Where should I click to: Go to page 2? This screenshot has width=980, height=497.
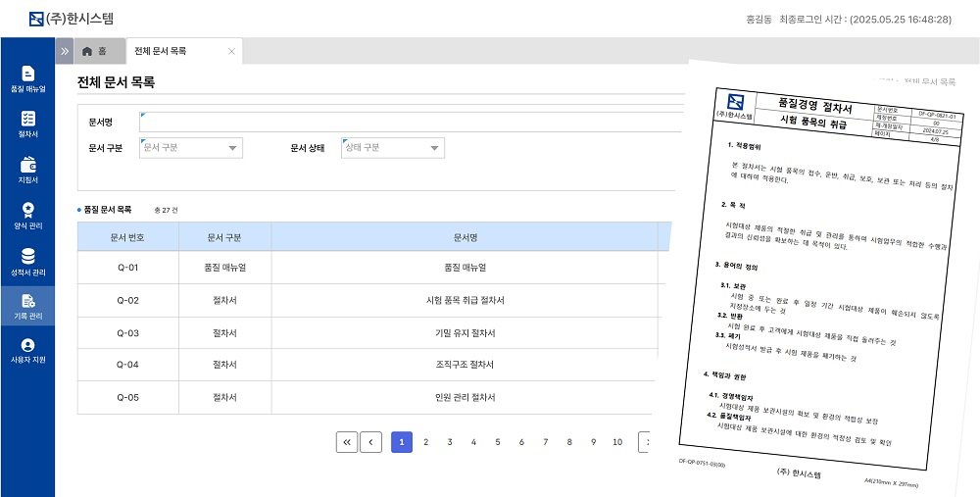click(425, 442)
